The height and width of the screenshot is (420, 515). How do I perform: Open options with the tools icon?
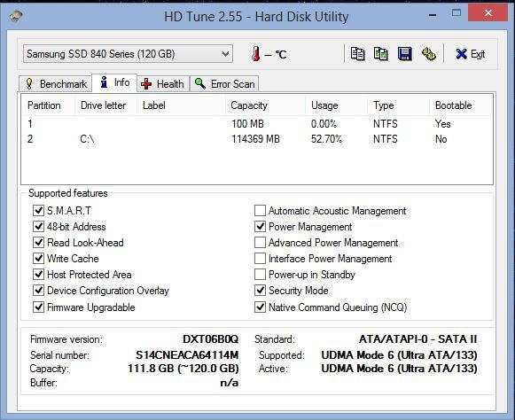click(429, 54)
